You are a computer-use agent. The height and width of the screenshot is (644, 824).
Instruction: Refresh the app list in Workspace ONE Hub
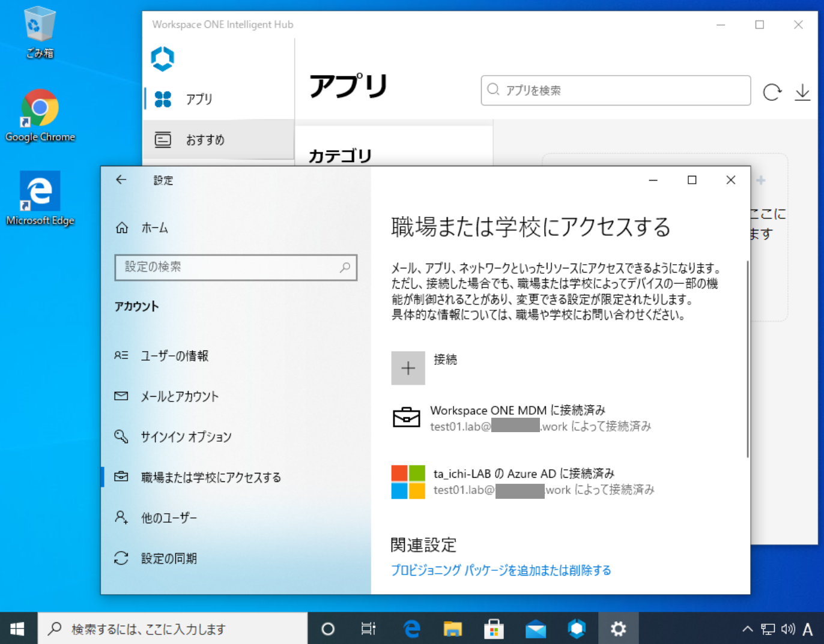(772, 91)
